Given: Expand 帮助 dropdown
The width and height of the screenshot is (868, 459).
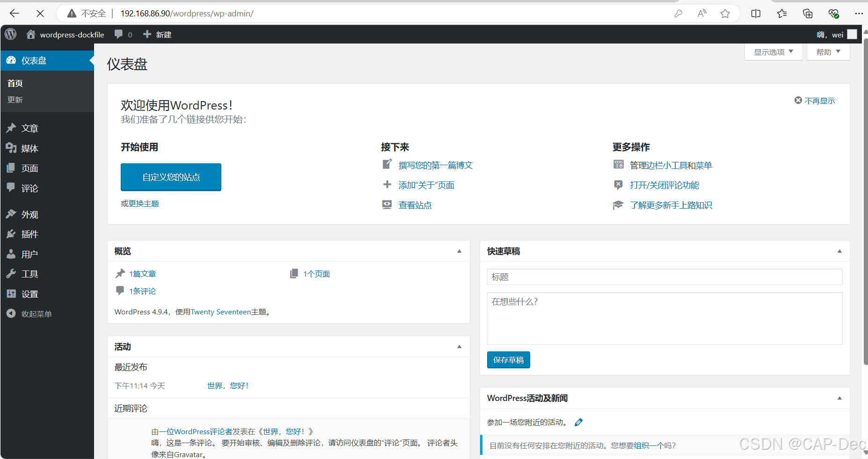Looking at the screenshot, I should [828, 52].
